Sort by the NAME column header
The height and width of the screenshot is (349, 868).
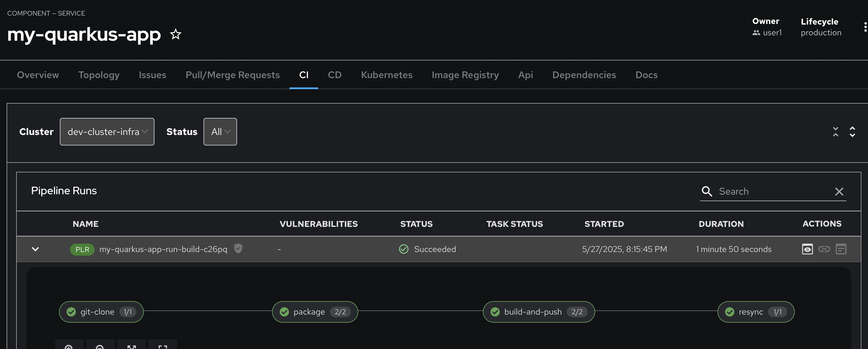[86, 224]
